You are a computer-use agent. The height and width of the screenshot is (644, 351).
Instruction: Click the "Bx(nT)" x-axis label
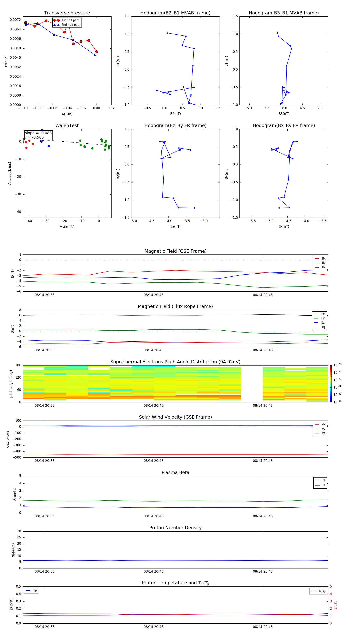pyautogui.click(x=284, y=227)
